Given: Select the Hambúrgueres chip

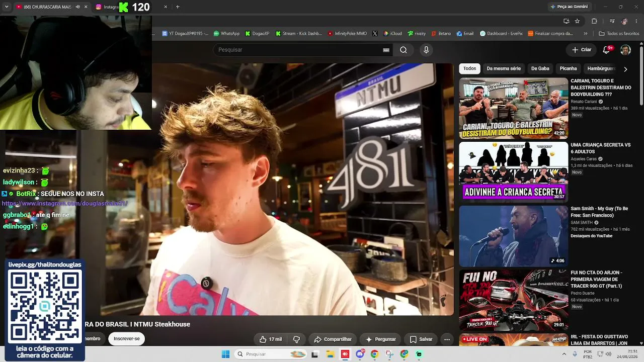Looking at the screenshot, I should coord(600,68).
